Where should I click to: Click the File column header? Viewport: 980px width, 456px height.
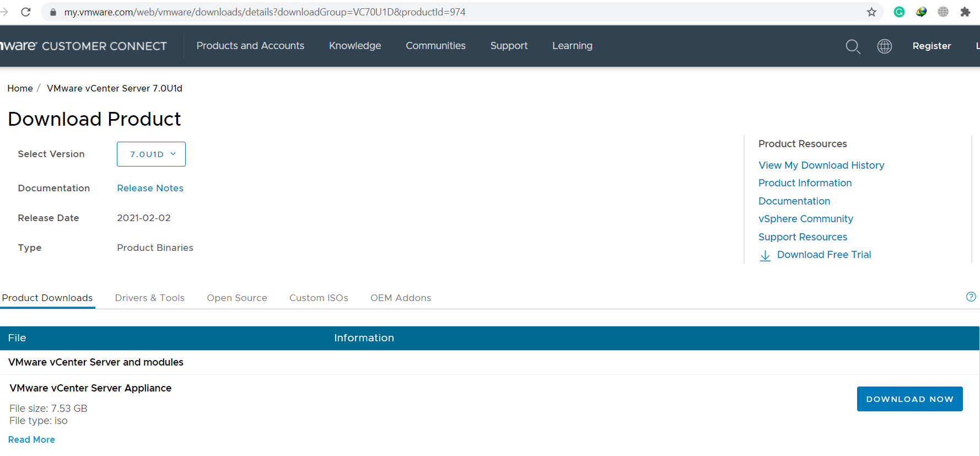[17, 338]
